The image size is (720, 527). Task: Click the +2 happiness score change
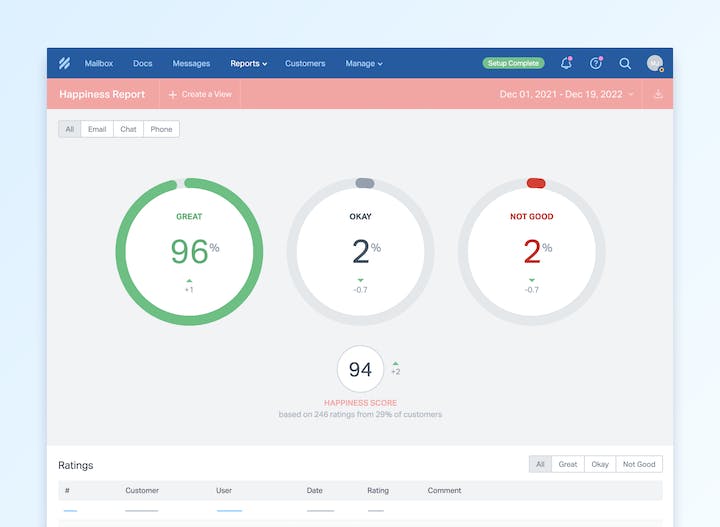(x=396, y=368)
